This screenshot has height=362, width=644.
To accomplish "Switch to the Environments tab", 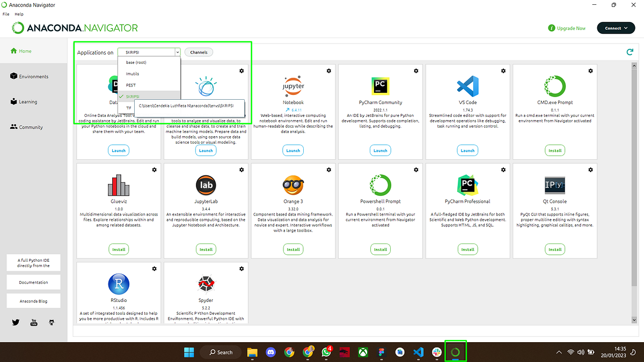I will click(33, 77).
